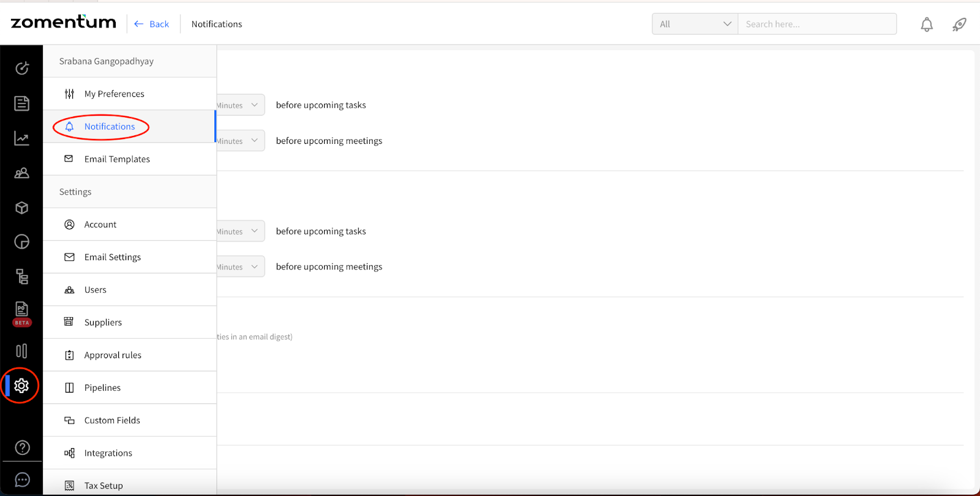Select Notifications menu item
980x496 pixels.
pyautogui.click(x=130, y=126)
